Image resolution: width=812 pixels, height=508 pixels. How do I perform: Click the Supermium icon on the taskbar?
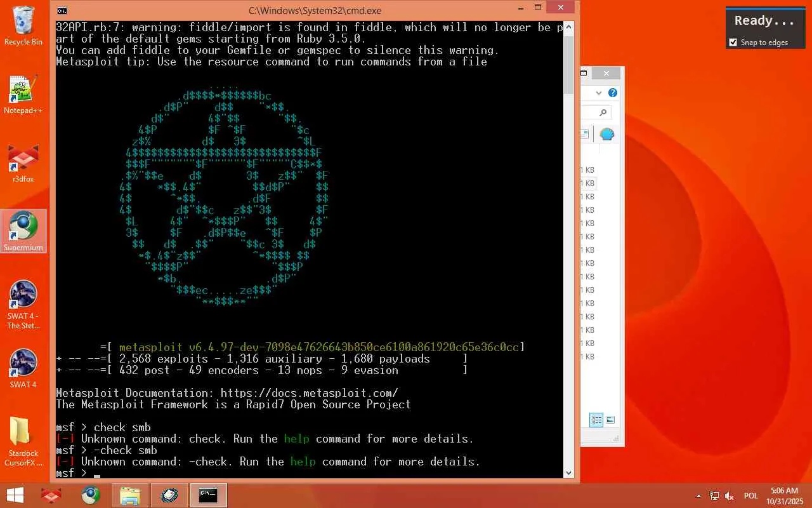click(91, 495)
